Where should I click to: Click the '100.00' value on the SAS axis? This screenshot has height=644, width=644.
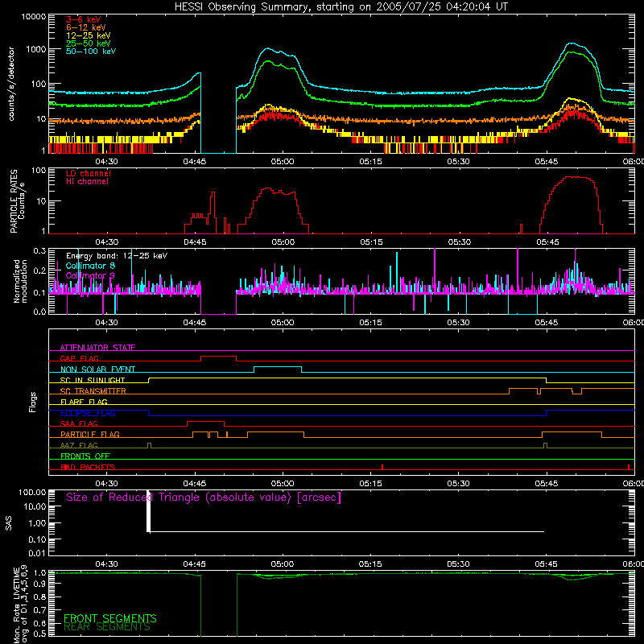(x=32, y=493)
